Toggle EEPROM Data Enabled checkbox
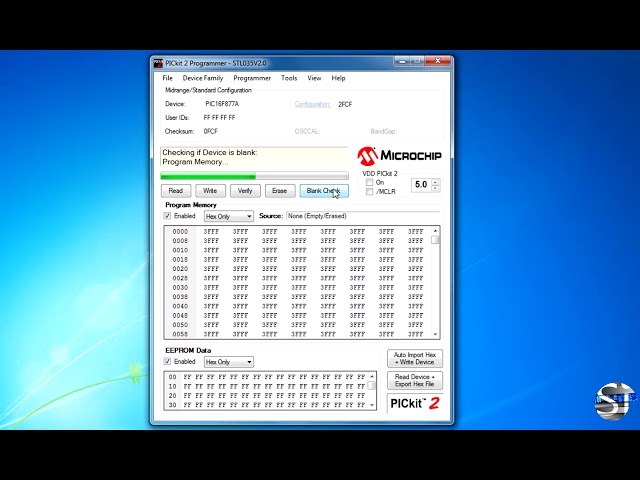 pos(167,362)
